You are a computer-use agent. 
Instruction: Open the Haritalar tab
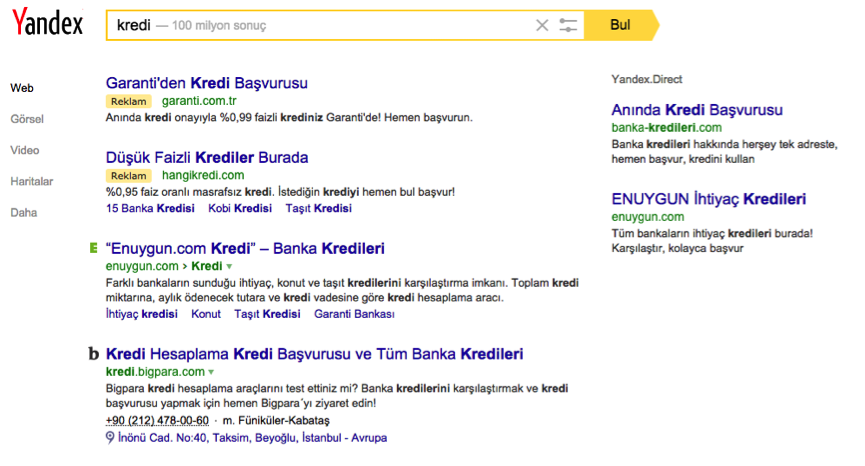pyautogui.click(x=31, y=181)
